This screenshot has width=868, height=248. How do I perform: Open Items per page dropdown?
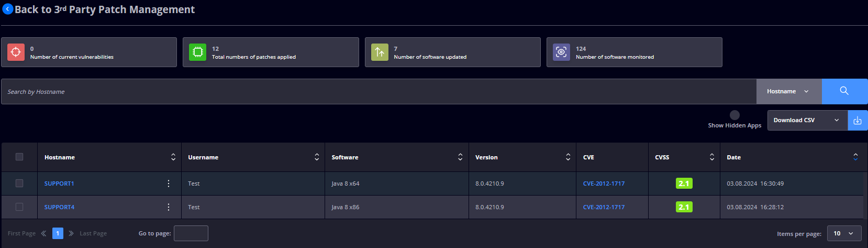[844, 233]
